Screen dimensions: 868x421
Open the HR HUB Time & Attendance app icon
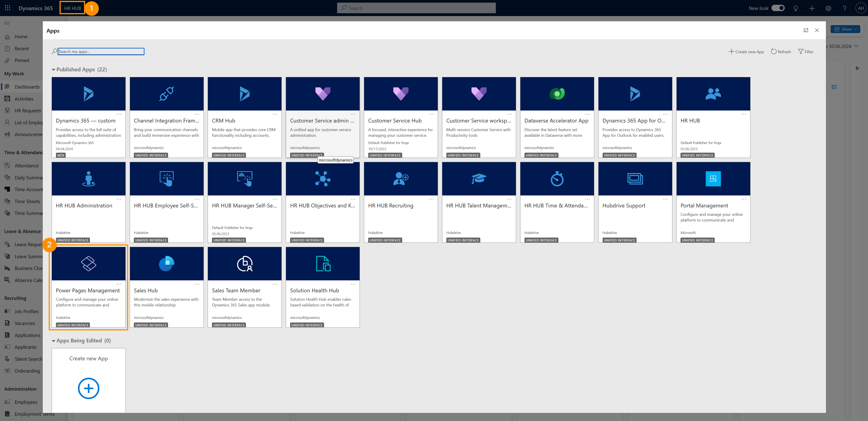coord(557,179)
